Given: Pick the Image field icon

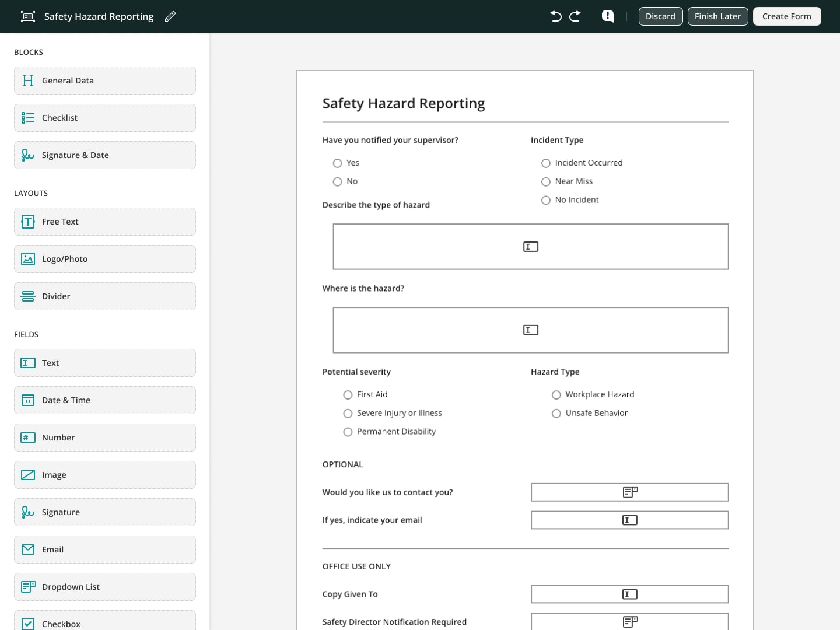Looking at the screenshot, I should 28,475.
